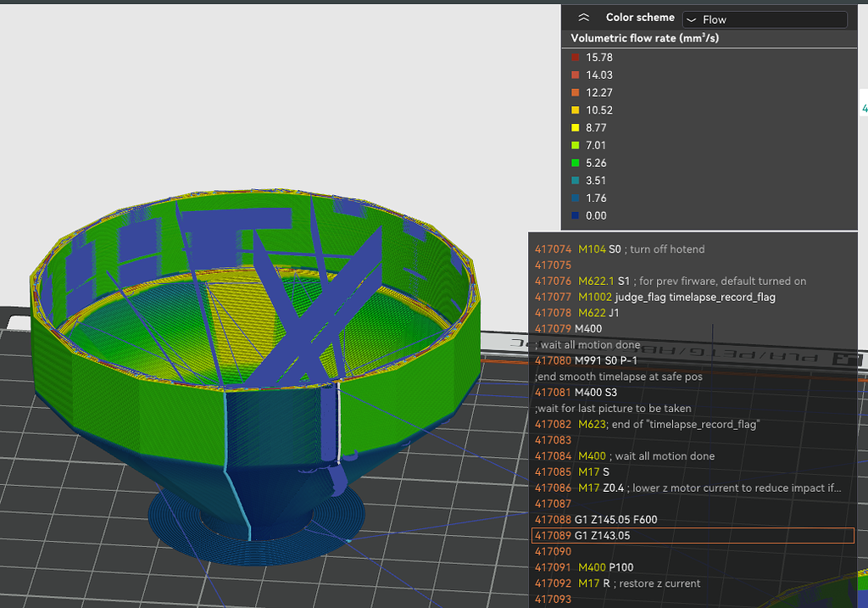Click the 5.26 flow rate color swatch

click(x=576, y=163)
